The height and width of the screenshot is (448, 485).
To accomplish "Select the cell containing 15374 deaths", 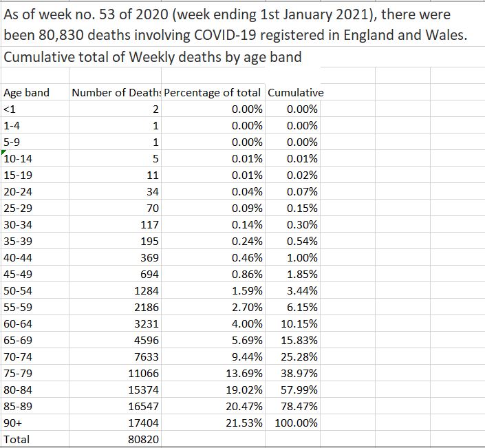I will pyautogui.click(x=144, y=390).
